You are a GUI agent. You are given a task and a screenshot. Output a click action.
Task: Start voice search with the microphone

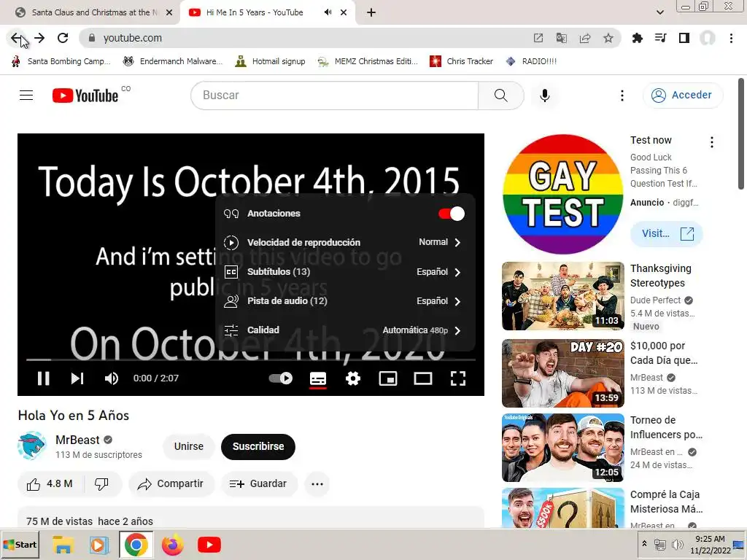coord(544,96)
